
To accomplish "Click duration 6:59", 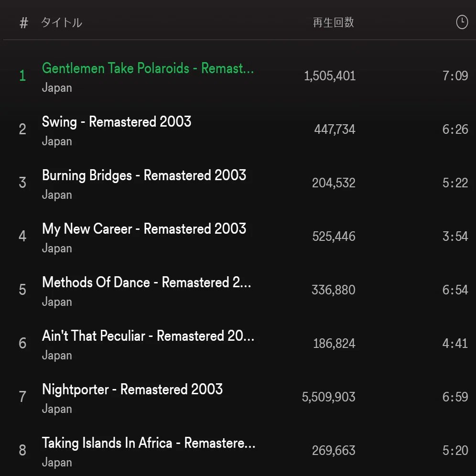I will (x=455, y=397).
